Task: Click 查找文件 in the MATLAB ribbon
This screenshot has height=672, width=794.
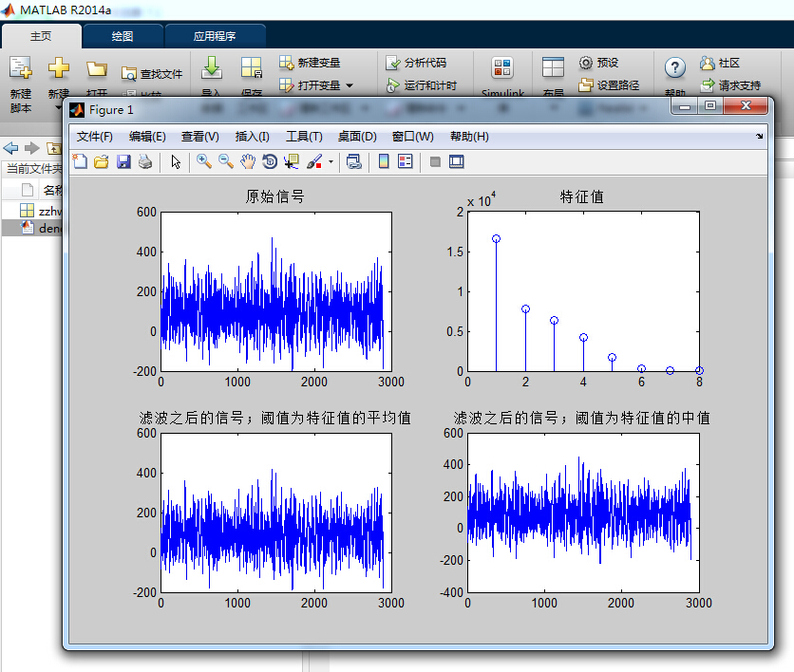Action: point(152,74)
